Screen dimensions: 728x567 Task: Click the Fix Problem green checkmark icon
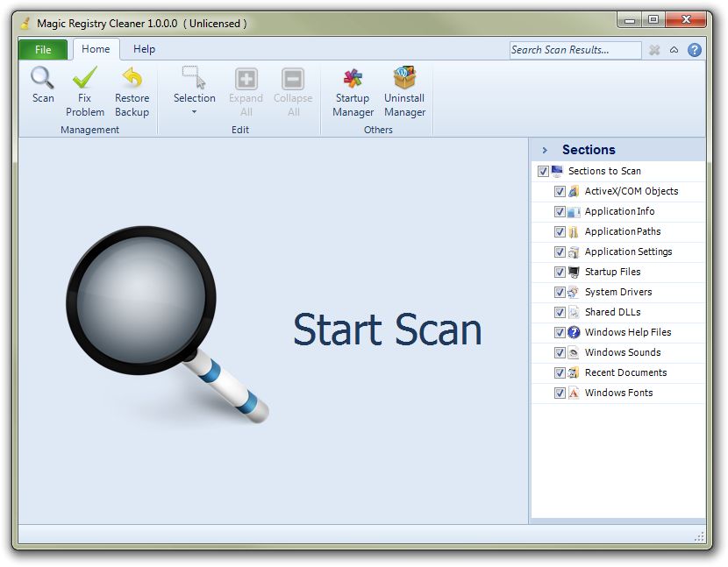coord(84,77)
